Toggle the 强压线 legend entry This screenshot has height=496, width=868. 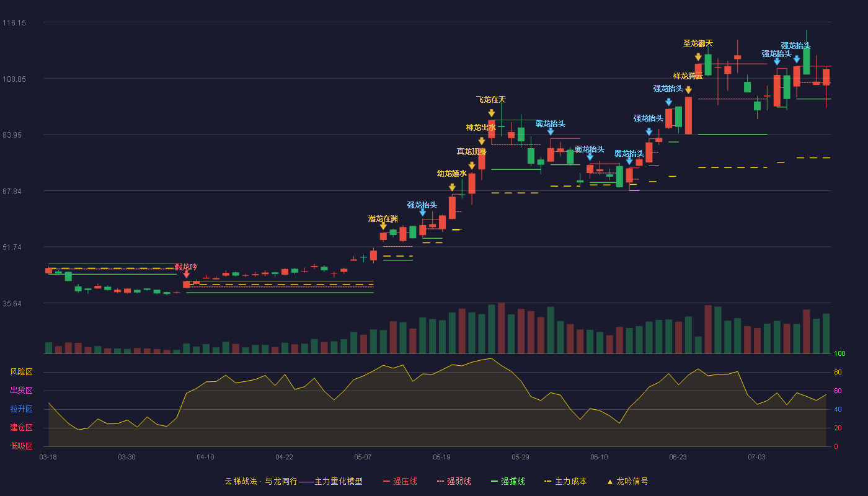pos(400,481)
